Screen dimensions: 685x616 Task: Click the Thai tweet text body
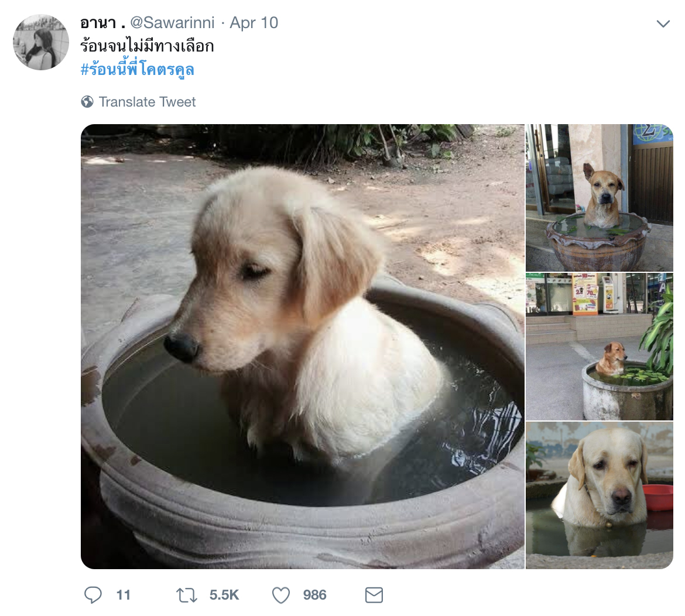(x=147, y=46)
